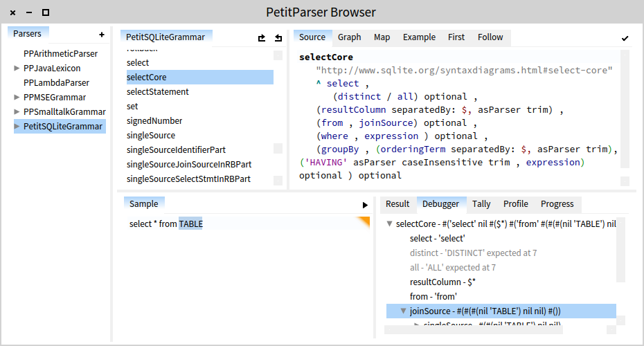
Task: Collapse selectCore debugger node
Action: pyautogui.click(x=389, y=224)
